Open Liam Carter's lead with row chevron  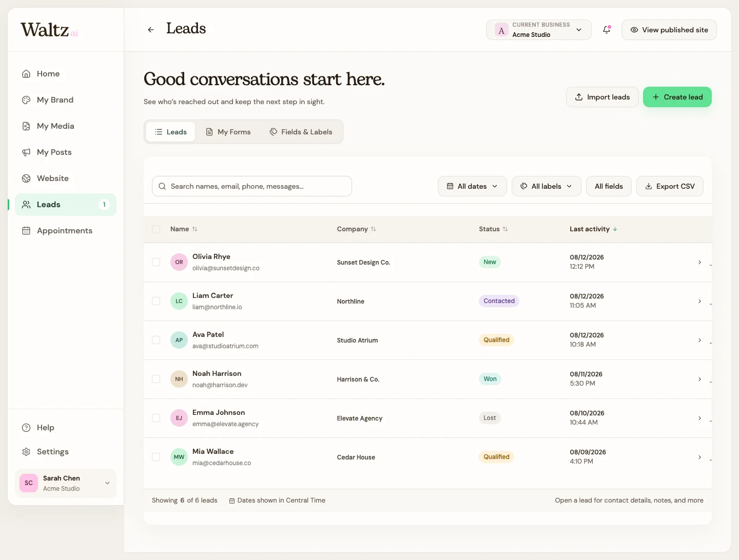[699, 301]
